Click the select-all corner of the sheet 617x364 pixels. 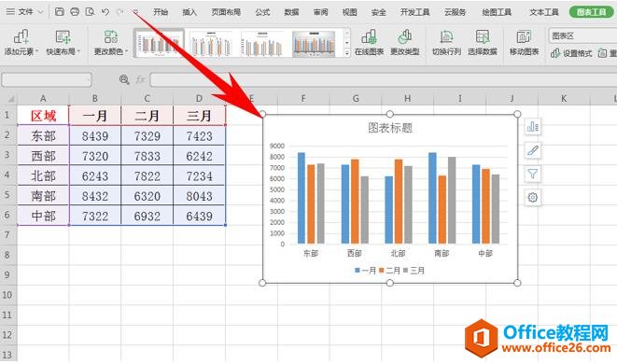(x=9, y=99)
